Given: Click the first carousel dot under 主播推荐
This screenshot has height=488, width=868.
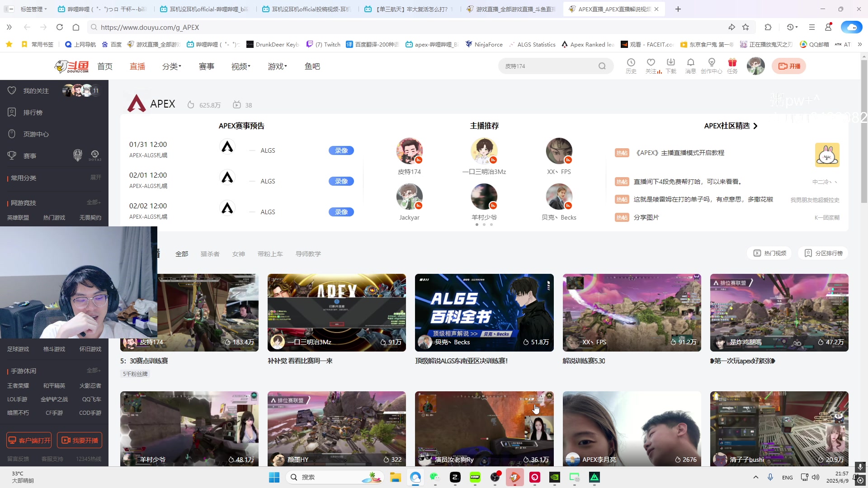Looking at the screenshot, I should (476, 225).
